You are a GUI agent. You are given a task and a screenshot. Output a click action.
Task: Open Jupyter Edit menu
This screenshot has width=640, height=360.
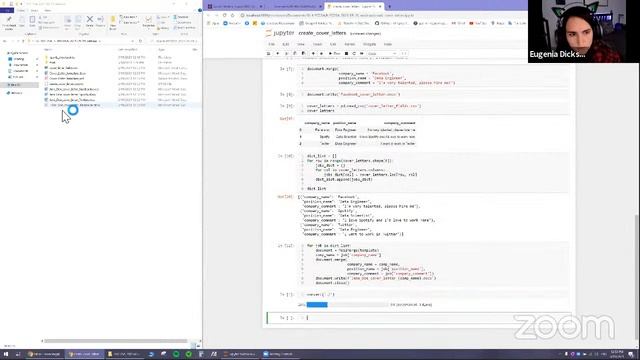coord(286,44)
